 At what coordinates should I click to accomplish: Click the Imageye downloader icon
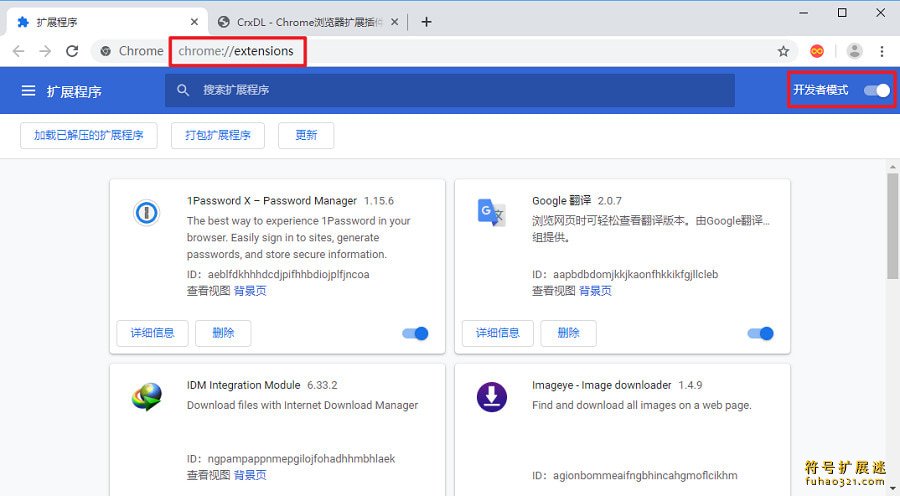coord(492,397)
